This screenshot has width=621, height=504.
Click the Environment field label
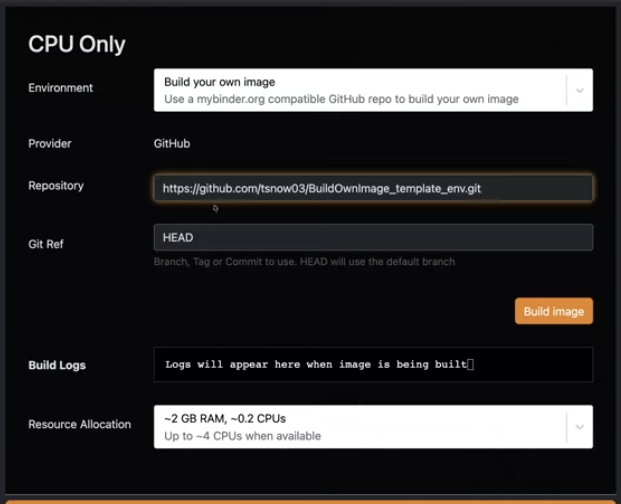pos(60,88)
